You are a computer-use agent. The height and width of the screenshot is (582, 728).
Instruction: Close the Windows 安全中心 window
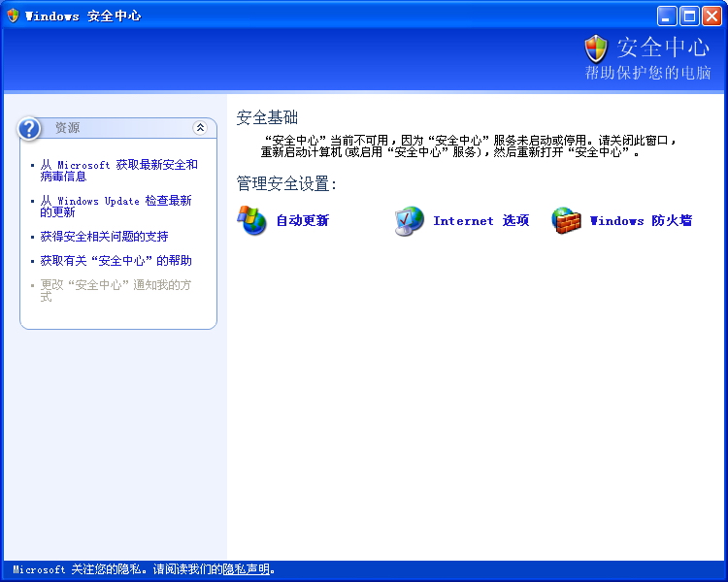pos(711,16)
